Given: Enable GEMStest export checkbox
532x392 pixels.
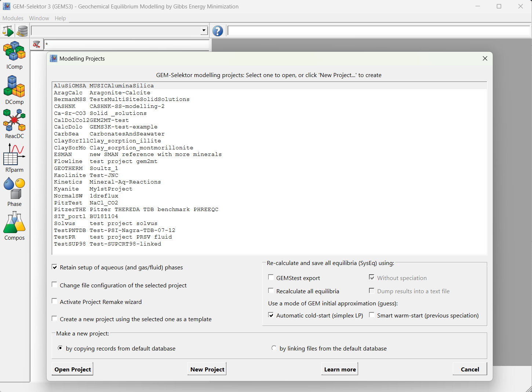Looking at the screenshot, I should [271, 277].
